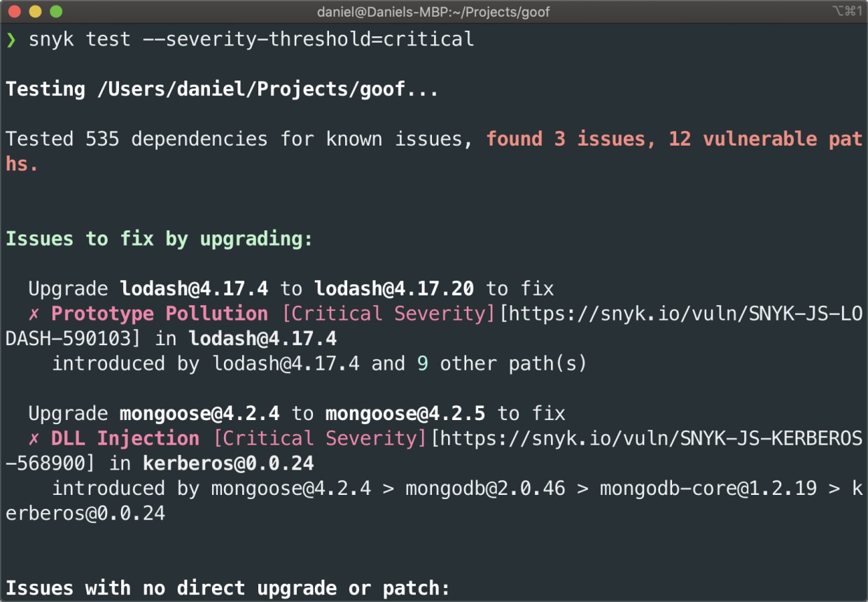Viewport: 868px width, 602px height.
Task: Click mongodb@2.0.46 in the dependency path
Action: [x=485, y=489]
